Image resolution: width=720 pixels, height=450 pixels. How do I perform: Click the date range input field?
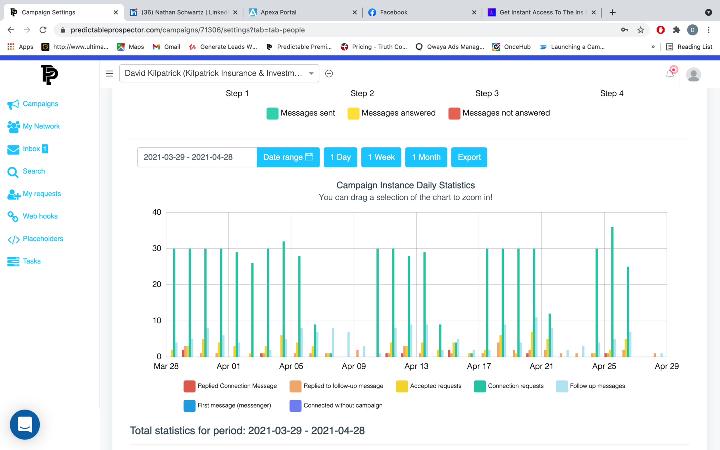point(197,157)
